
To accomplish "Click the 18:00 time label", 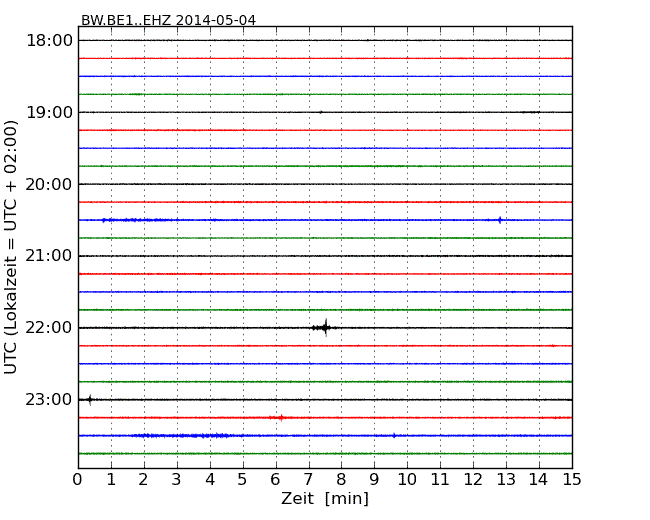I will [49, 41].
